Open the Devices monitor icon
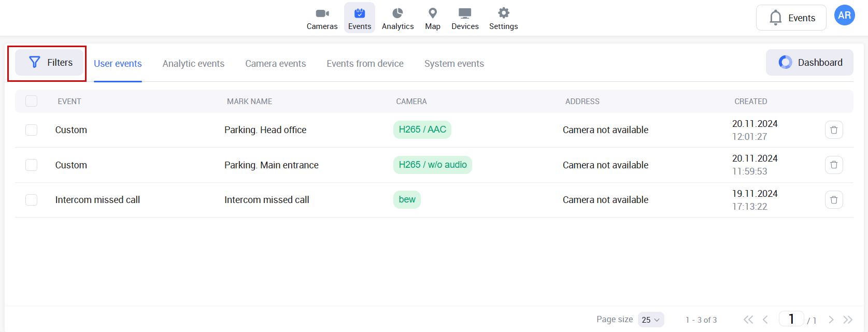 tap(465, 13)
